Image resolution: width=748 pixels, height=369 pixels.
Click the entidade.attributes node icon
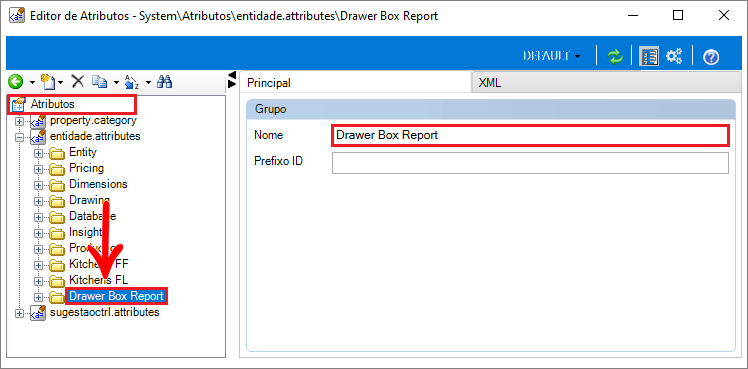38,137
